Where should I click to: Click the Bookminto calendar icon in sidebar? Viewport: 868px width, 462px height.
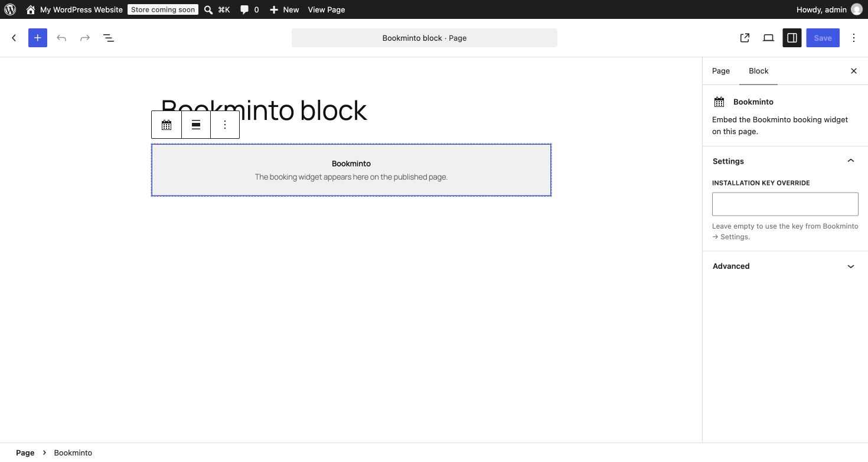pyautogui.click(x=719, y=102)
